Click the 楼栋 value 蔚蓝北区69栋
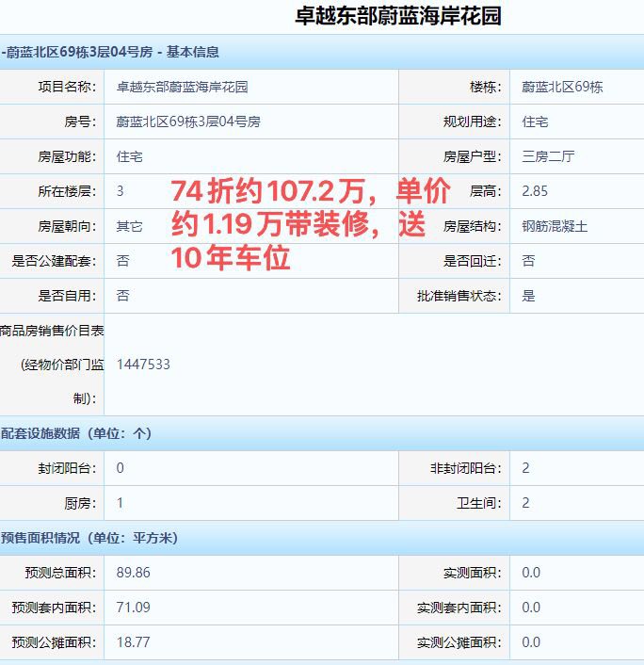The height and width of the screenshot is (665, 644). pyautogui.click(x=562, y=87)
